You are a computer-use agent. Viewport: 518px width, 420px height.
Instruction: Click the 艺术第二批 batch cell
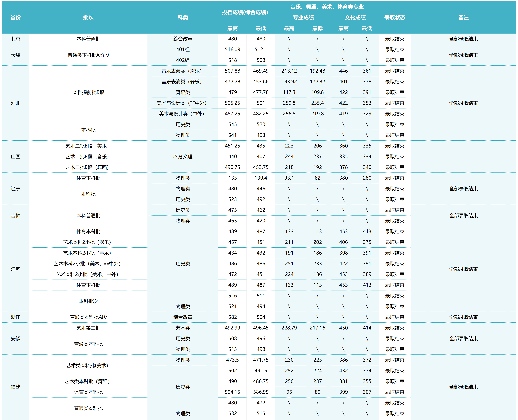click(x=88, y=328)
